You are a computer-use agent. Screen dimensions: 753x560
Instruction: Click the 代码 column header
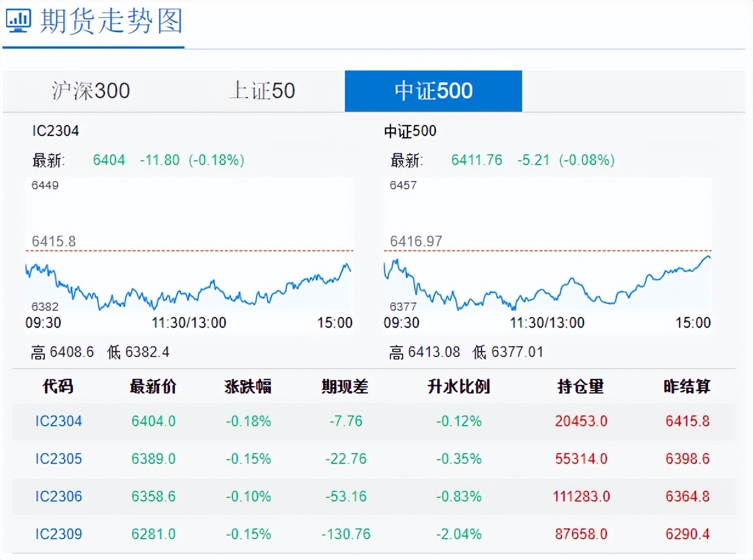pyautogui.click(x=59, y=386)
